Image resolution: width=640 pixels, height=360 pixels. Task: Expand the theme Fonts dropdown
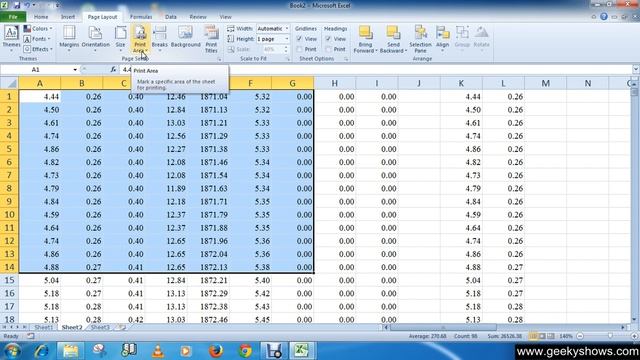[38, 39]
